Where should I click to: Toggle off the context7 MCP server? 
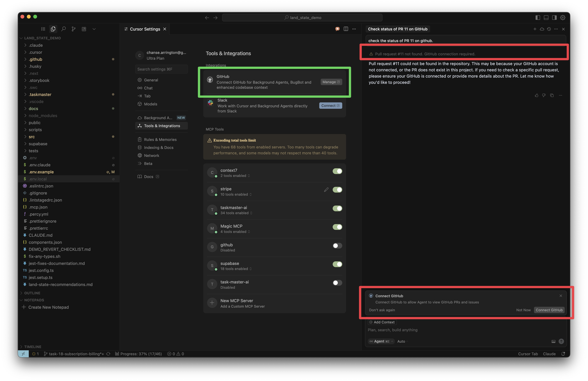click(x=337, y=171)
